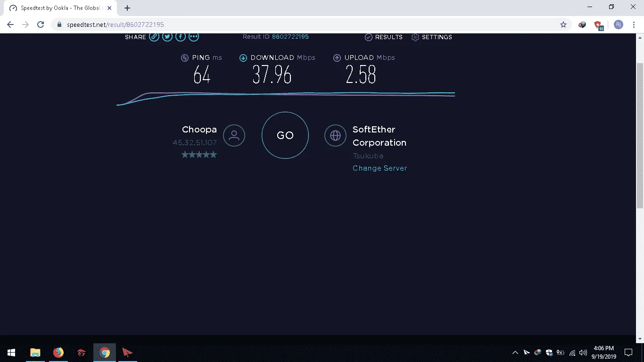Open the Chrome three-dot menu
Viewport: 644px width, 362px height.
pyautogui.click(x=634, y=25)
